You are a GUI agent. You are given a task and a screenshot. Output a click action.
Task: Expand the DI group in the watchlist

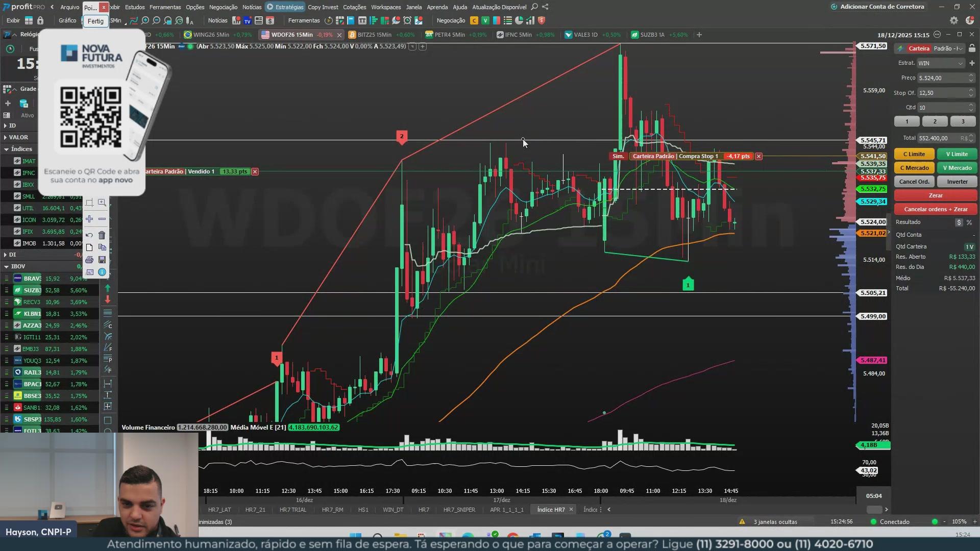6,255
